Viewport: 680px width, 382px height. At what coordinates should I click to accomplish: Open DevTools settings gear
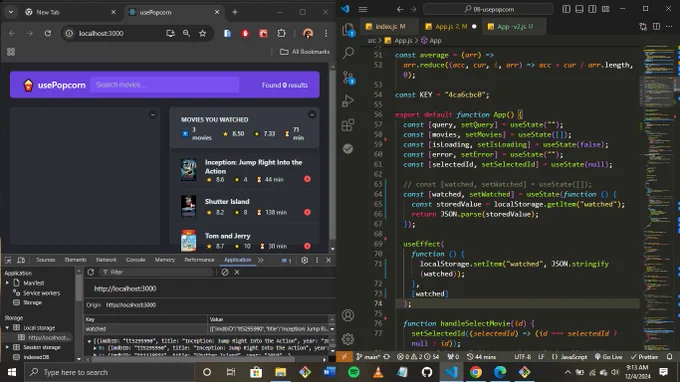304,260
